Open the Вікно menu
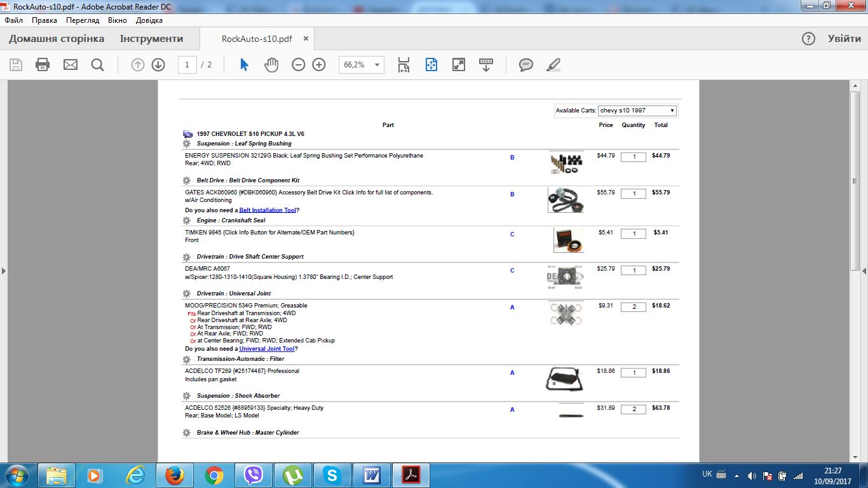This screenshot has height=488, width=868. click(118, 20)
